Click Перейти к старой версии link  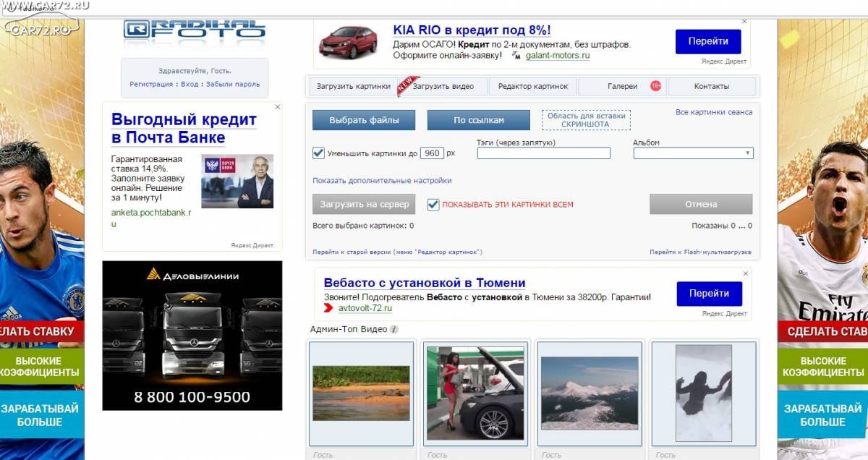397,252
